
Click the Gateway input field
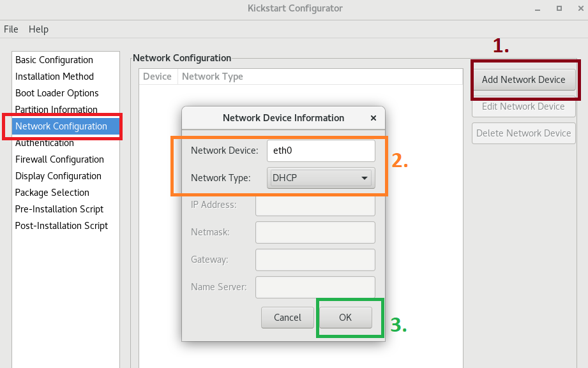click(315, 260)
